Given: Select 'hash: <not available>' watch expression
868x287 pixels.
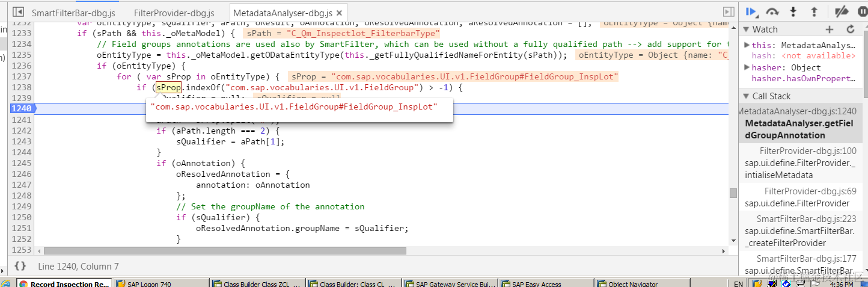Looking at the screenshot, I should tap(803, 56).
